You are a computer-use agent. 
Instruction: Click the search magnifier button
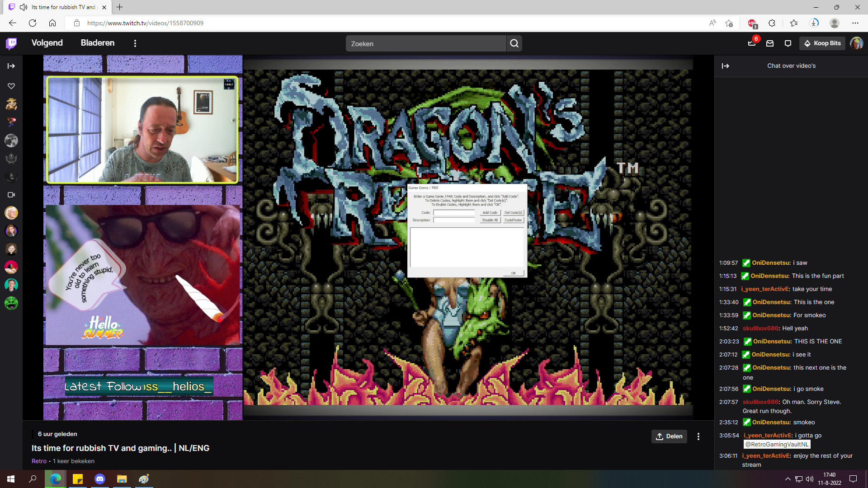tap(514, 43)
